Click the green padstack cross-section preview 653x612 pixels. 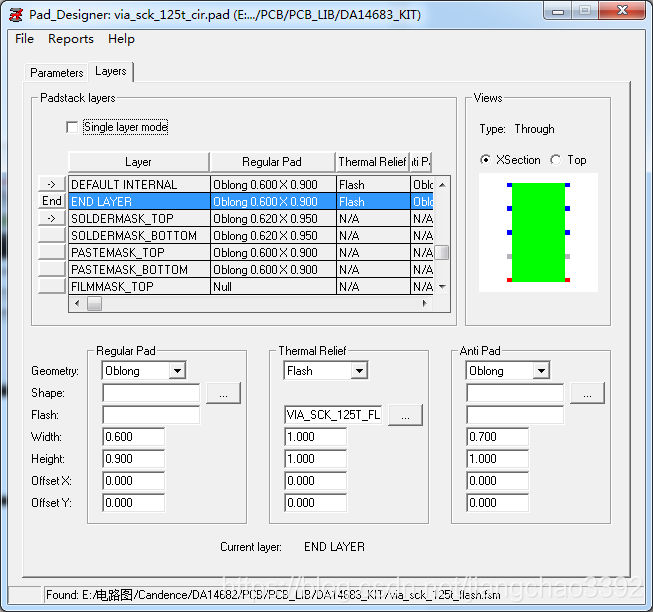tap(538, 232)
